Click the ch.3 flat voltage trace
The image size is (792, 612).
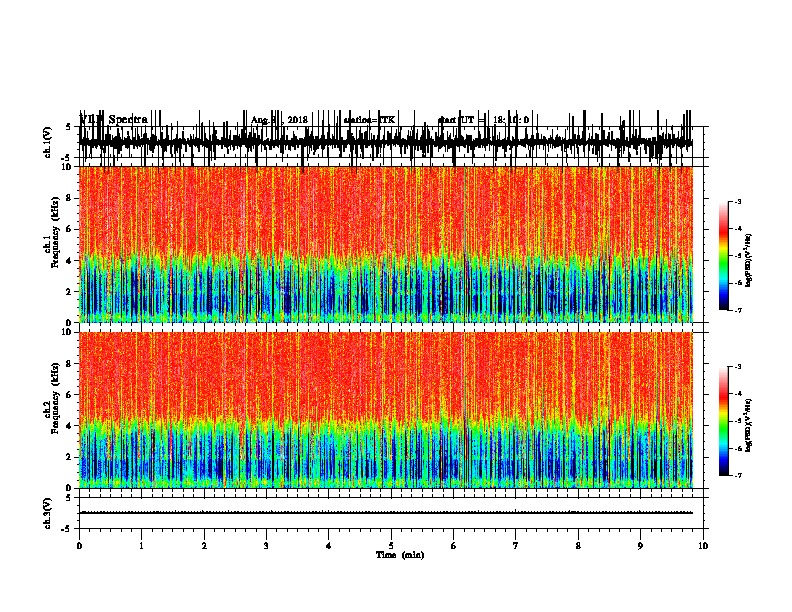pos(386,513)
